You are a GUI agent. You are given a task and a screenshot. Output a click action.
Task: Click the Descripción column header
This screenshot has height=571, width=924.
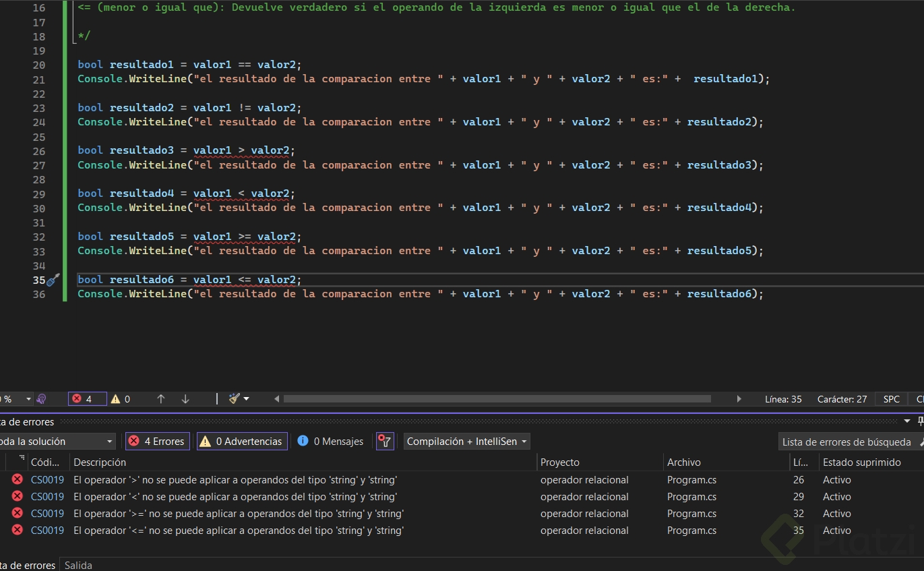[100, 462]
